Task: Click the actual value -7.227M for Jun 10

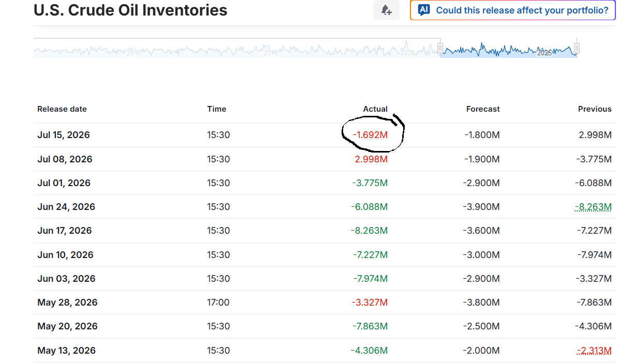Action: [370, 255]
